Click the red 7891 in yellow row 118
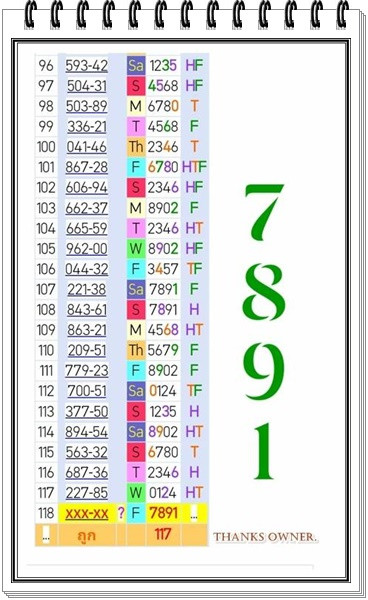368x600 pixels. [163, 513]
